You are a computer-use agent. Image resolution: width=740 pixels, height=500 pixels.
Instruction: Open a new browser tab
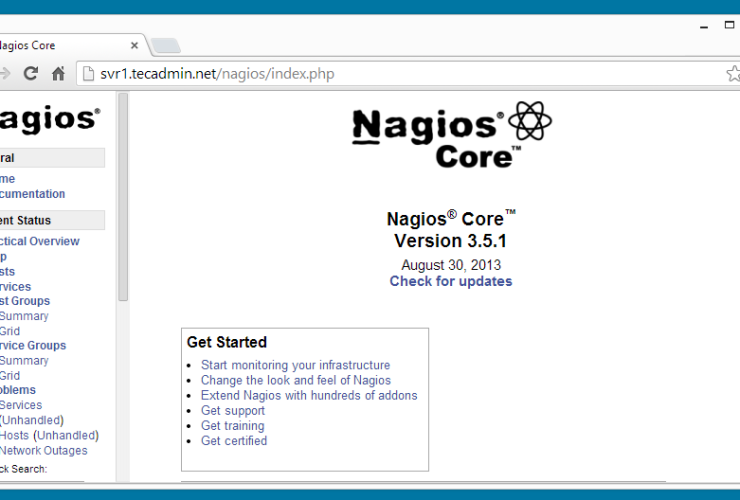165,45
